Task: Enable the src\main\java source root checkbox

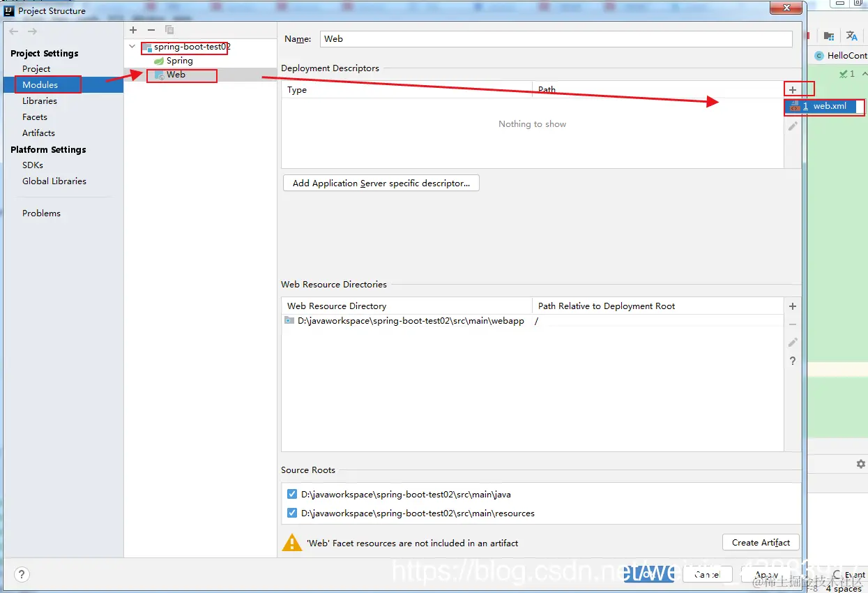Action: click(x=292, y=494)
